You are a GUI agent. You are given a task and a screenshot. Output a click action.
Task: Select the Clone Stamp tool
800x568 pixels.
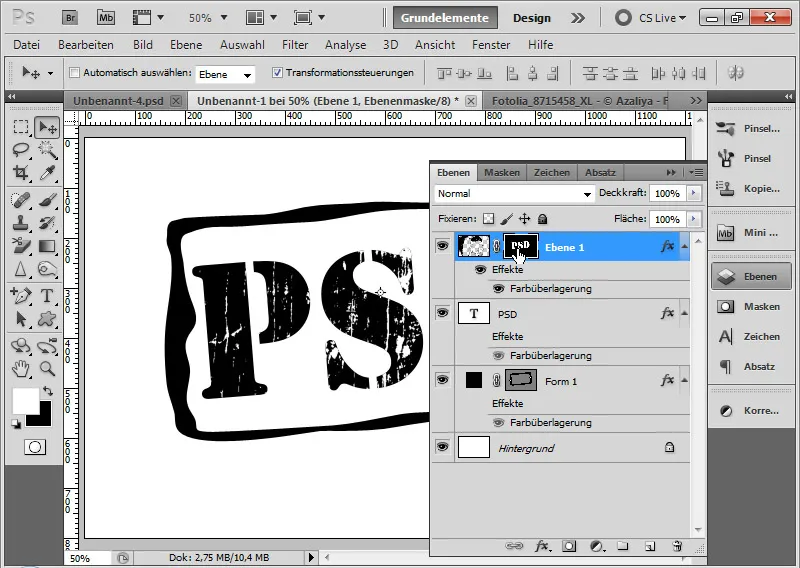pos(21,223)
